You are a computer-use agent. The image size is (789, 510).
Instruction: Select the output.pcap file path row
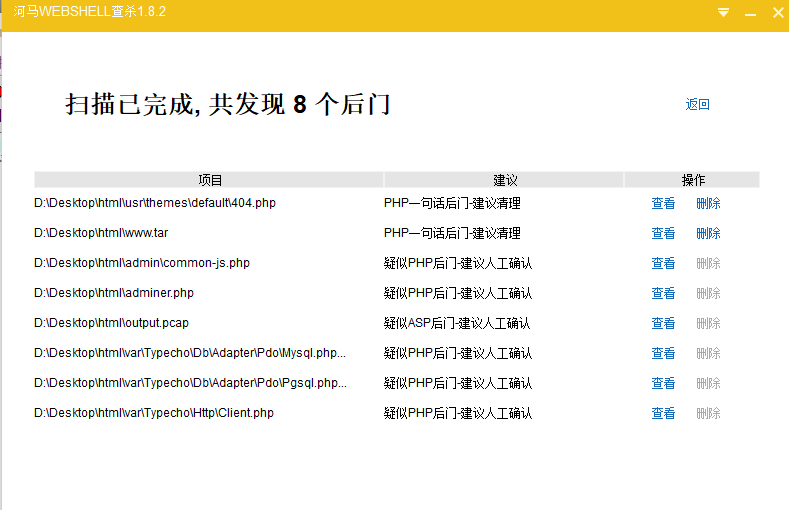(111, 323)
